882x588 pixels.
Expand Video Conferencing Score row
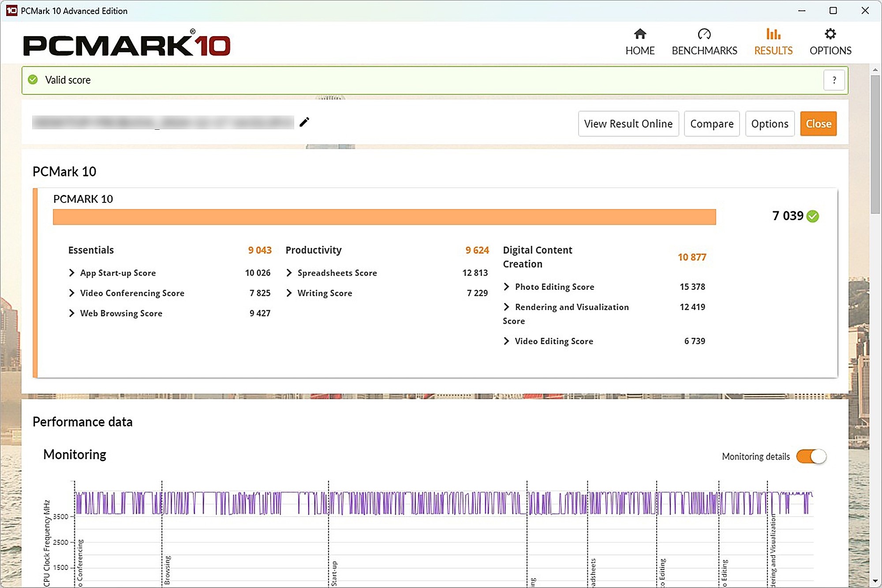tap(72, 293)
